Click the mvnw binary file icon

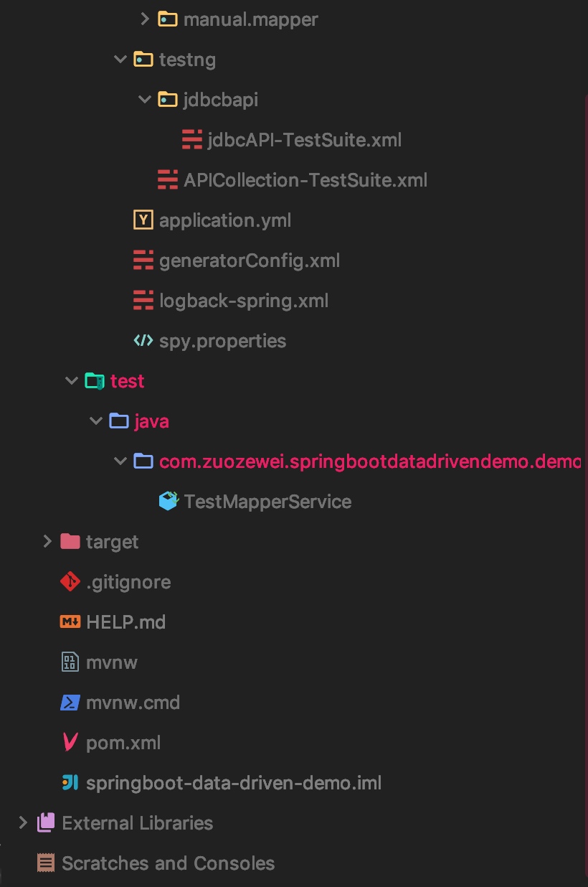pyautogui.click(x=70, y=662)
